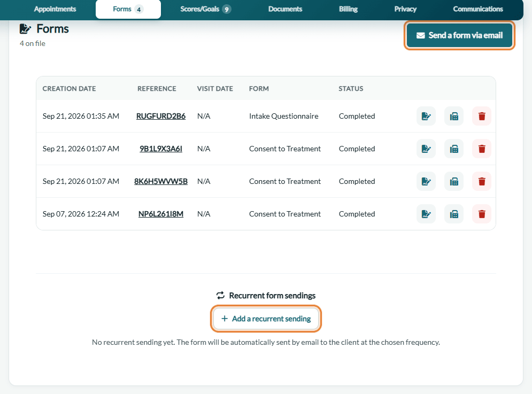Click Completed status in RUGFURD2B6 row

click(357, 116)
